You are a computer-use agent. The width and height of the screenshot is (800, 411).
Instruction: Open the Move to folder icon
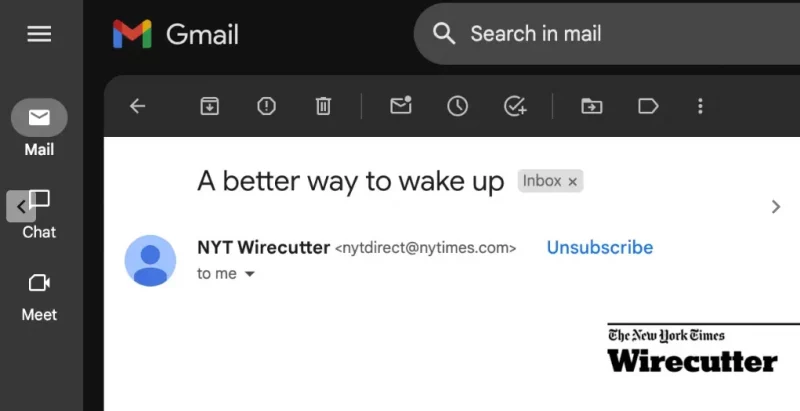click(x=592, y=106)
